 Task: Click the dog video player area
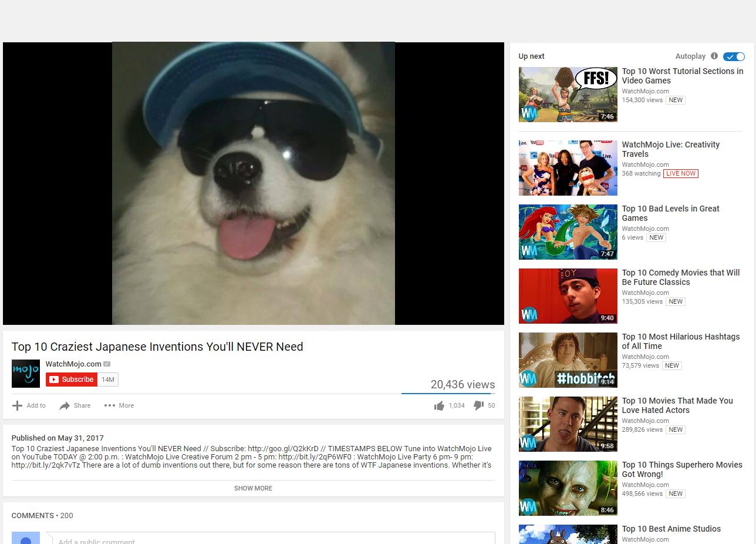[x=253, y=183]
